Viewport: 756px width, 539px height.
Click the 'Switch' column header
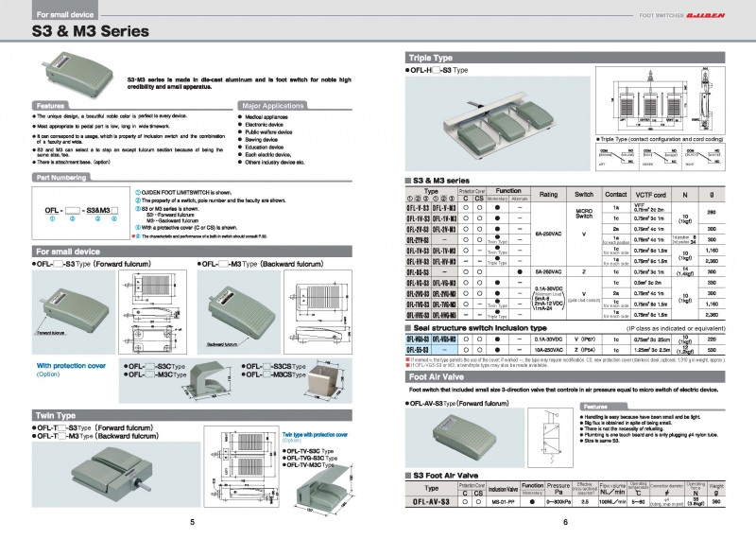[x=584, y=195]
